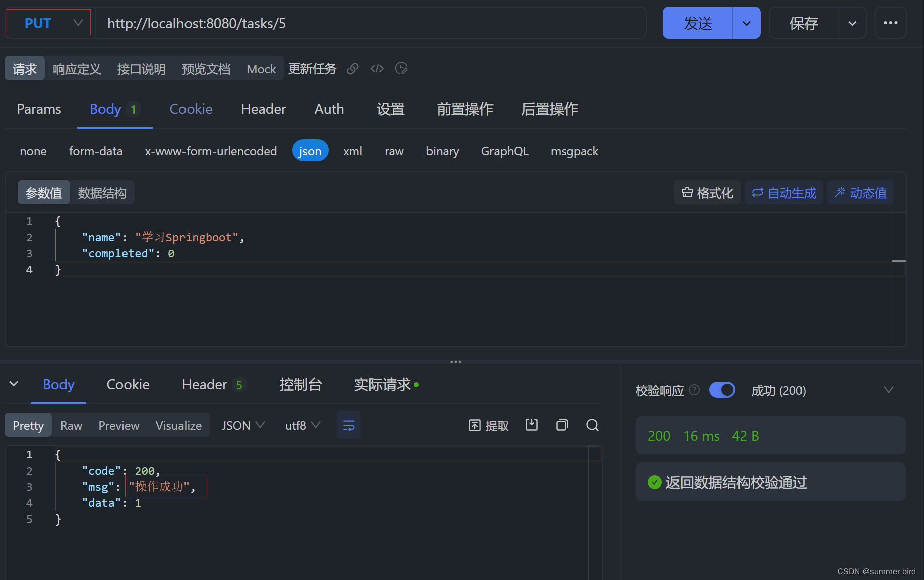
Task: Open the 控制台 console tab
Action: [300, 385]
